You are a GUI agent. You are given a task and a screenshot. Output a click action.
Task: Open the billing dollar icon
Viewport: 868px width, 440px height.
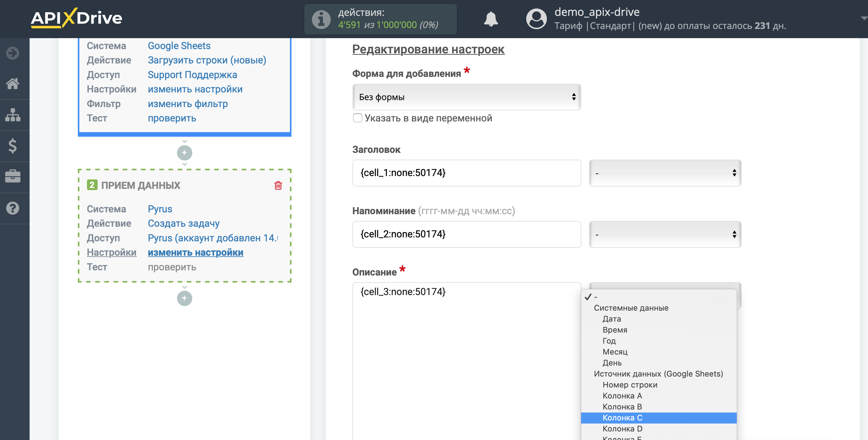point(13,146)
